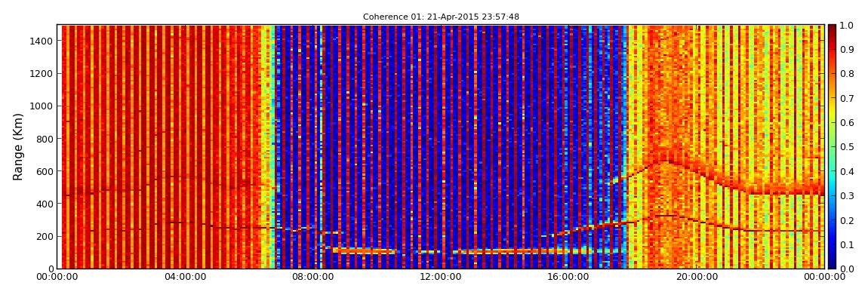Viewport: 868px width, 307px height.
Task: Click the 800 range axis tick label
Action: pyautogui.click(x=45, y=139)
